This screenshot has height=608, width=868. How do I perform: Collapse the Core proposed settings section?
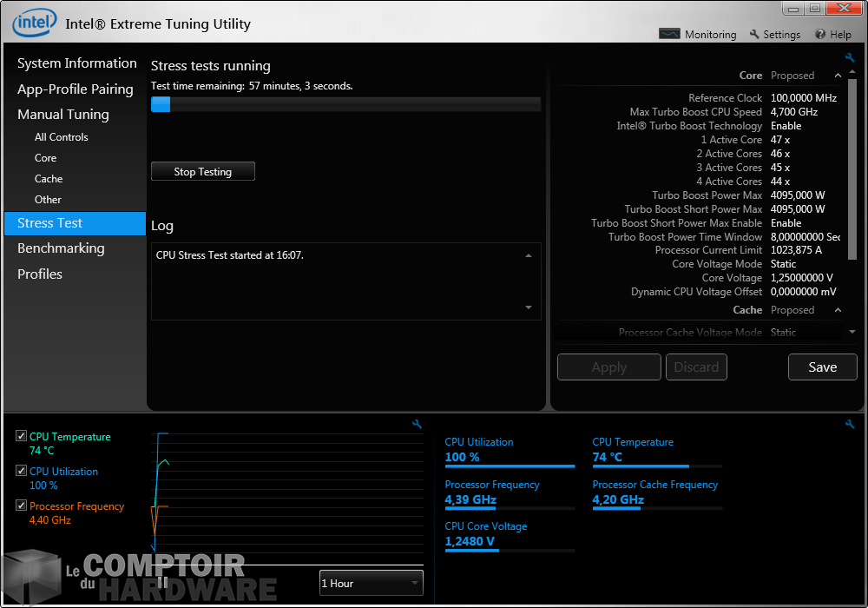(x=838, y=76)
